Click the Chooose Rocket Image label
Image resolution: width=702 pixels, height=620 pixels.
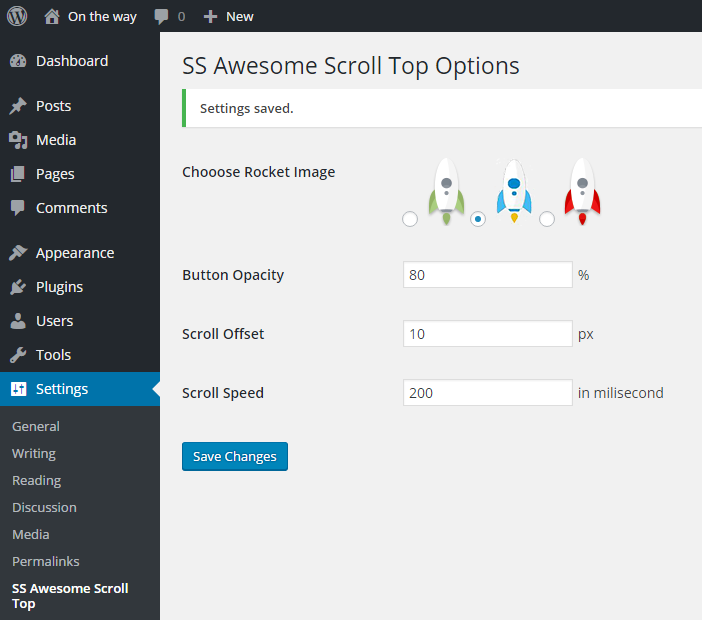[x=258, y=172]
